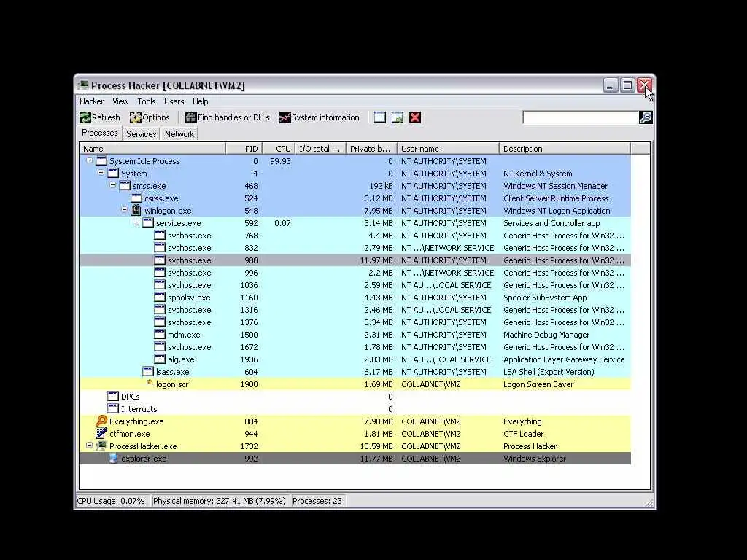Open the Hacker menu
This screenshot has width=747, height=560.
(91, 101)
